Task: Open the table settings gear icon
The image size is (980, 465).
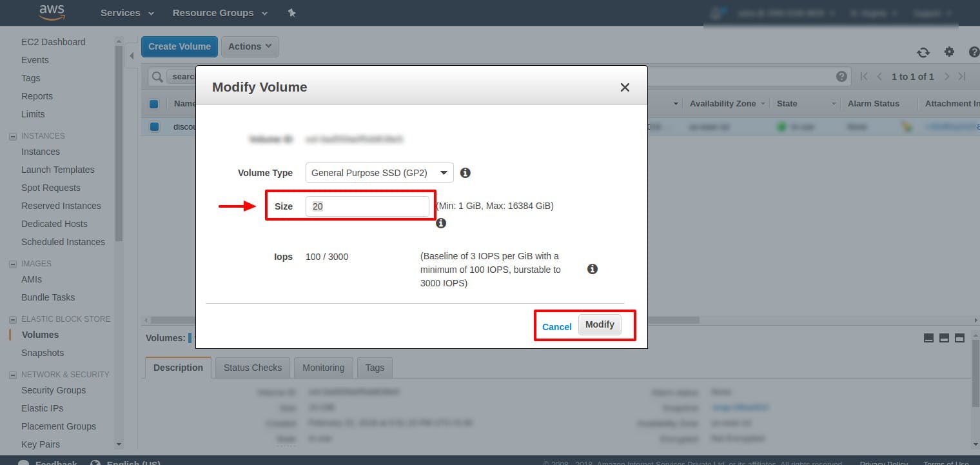Action: [949, 52]
